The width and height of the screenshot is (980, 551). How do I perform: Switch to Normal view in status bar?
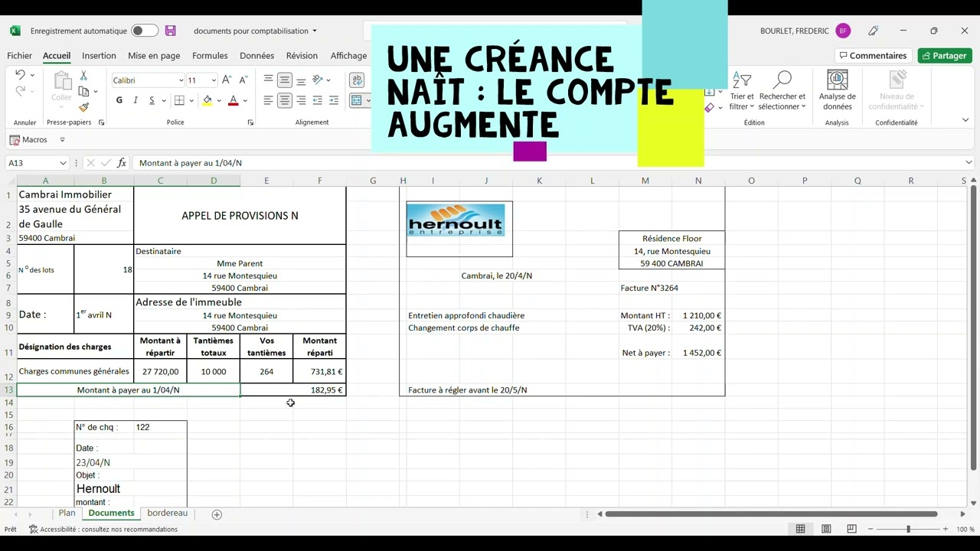pos(800,529)
